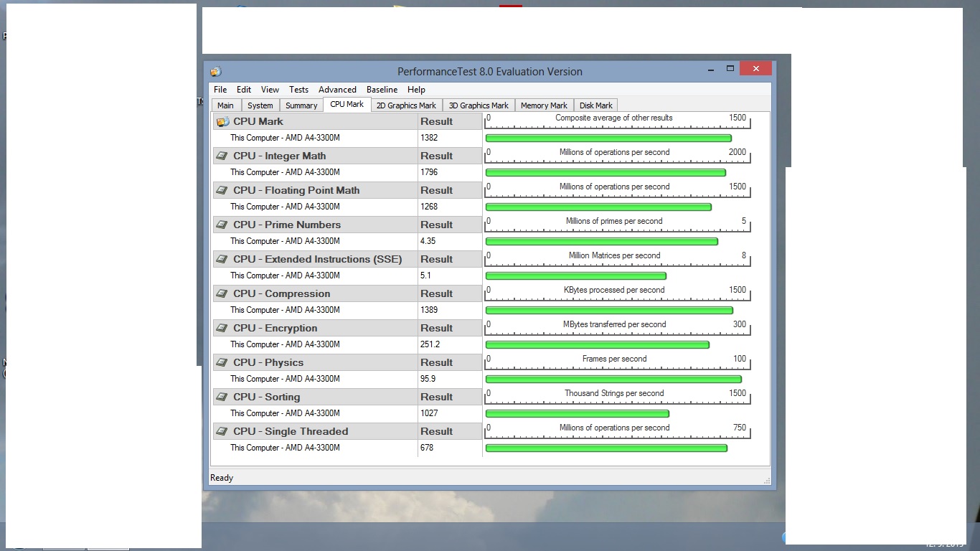Click the chip icon beside CPU - Physics

point(223,362)
